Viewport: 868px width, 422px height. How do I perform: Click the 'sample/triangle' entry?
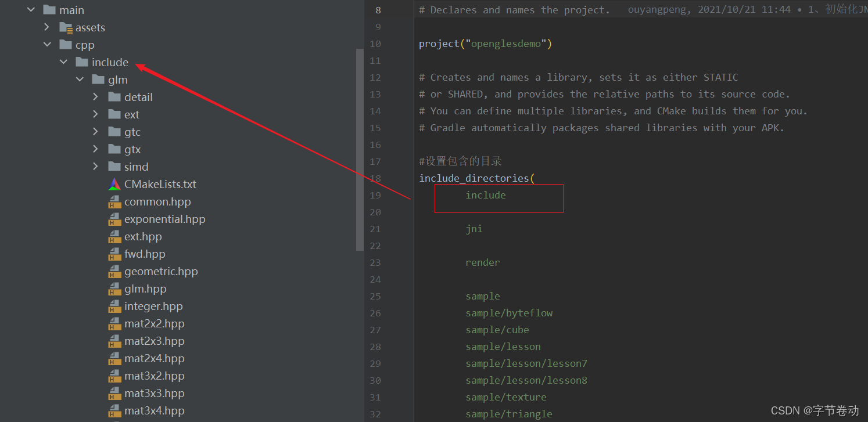[x=509, y=414]
